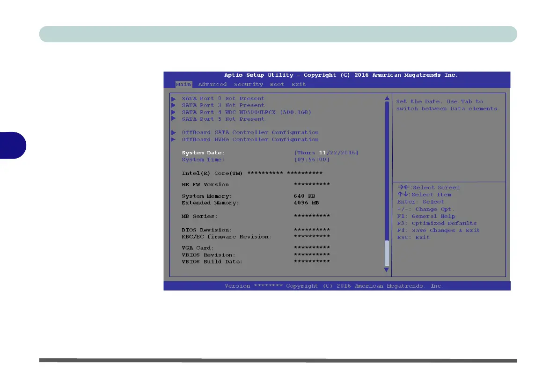Screen dimensions: 557x392
Task: Click OffBoard NVMe Controller Configuration arrow
Action: [173, 139]
